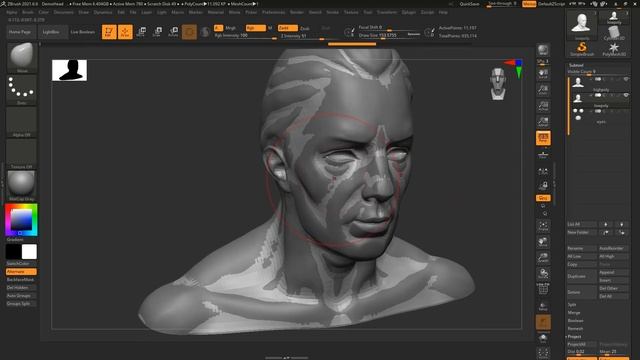The height and width of the screenshot is (360, 640).
Task: Click the Rotate view icon on right shelf
Action: 543,273
